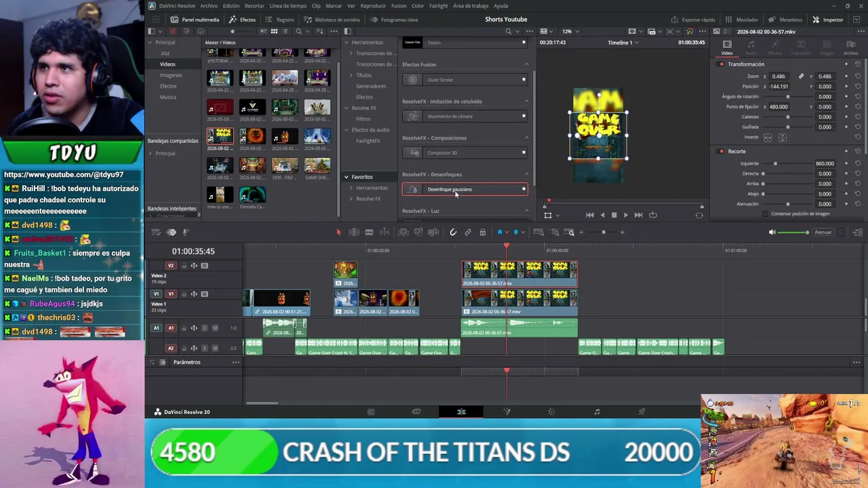Open the Metadatos panel
The height and width of the screenshot is (488, 868).
click(x=786, y=20)
